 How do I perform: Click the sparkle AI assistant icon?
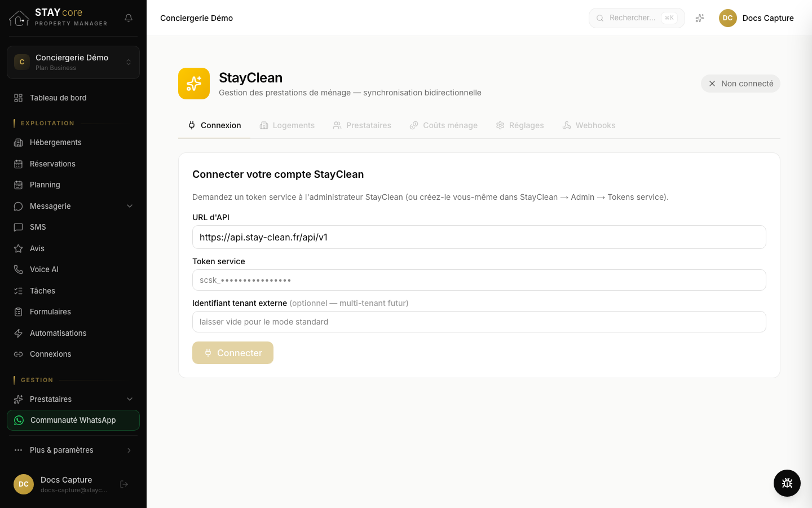(x=700, y=18)
